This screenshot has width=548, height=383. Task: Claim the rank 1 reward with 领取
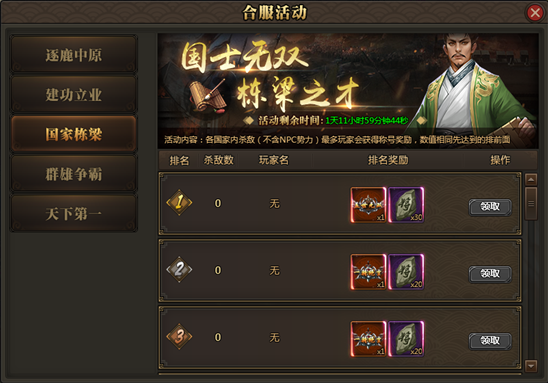[x=490, y=207]
